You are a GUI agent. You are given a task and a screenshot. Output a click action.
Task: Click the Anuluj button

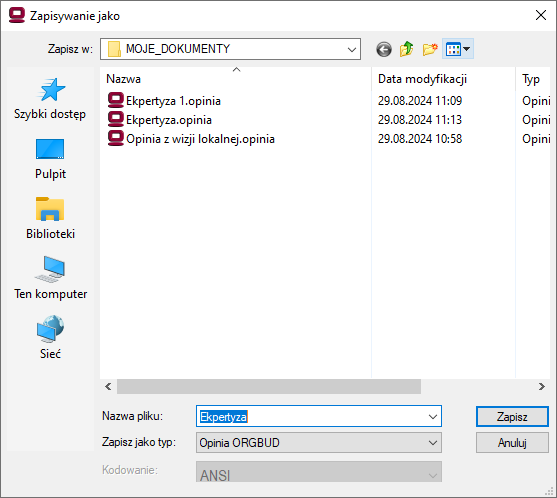512,443
